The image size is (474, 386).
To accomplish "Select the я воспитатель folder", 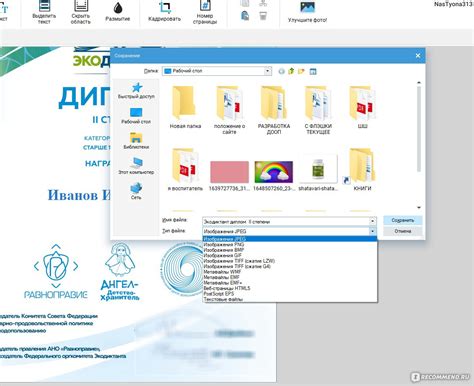I will coord(185,169).
